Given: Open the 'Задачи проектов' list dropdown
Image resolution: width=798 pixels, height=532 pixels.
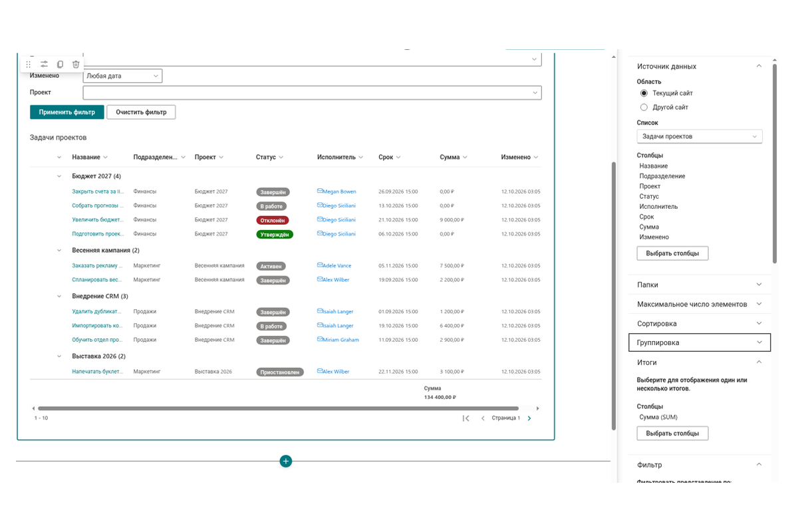Looking at the screenshot, I should tap(700, 136).
